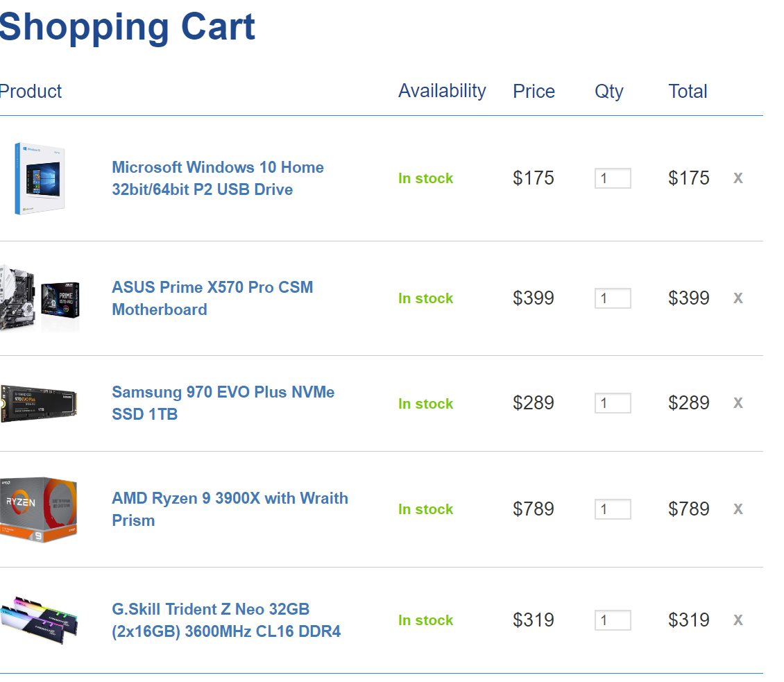Remove ASUS Prime X570 motherboard from cart

pos(738,298)
